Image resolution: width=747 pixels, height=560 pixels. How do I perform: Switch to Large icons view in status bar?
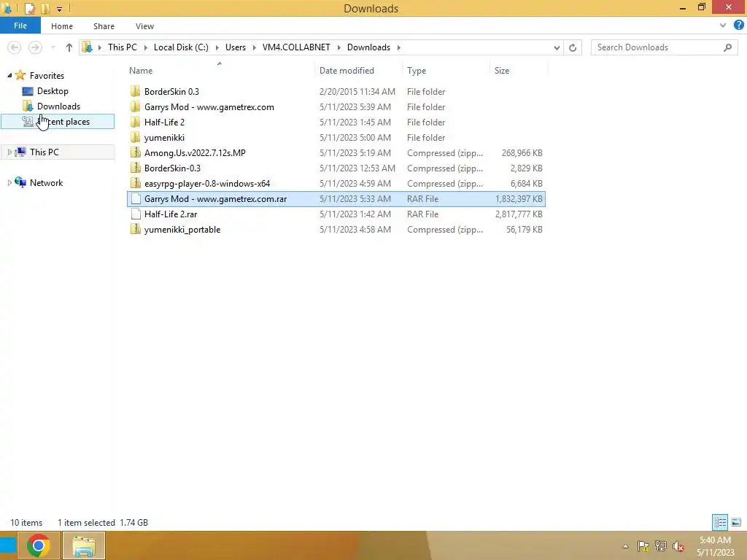[x=736, y=522]
